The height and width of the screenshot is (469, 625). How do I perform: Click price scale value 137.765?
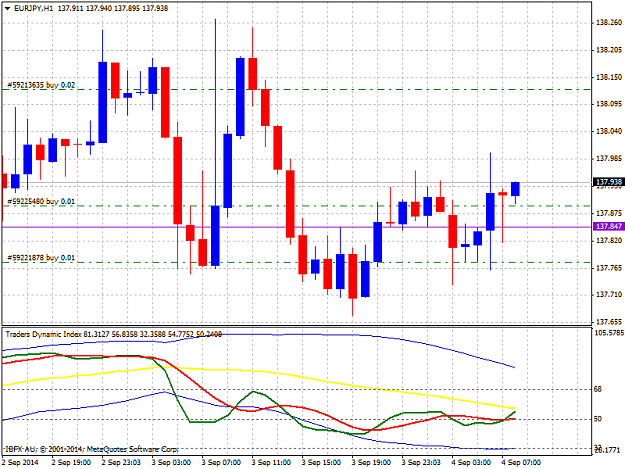[x=609, y=268]
